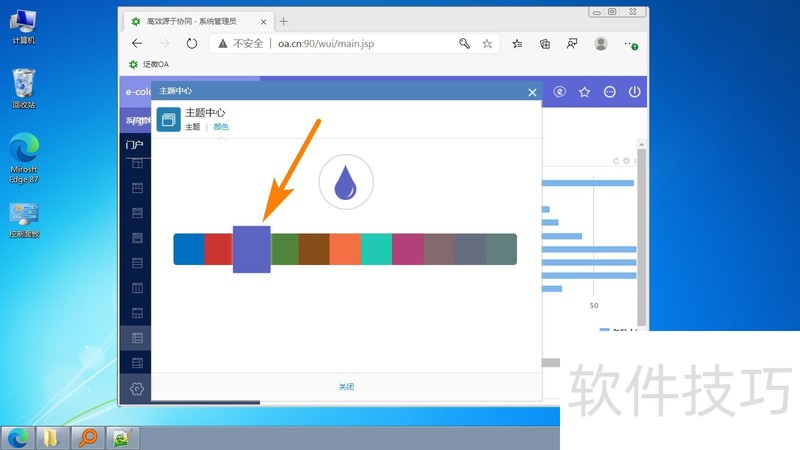The height and width of the screenshot is (450, 800).
Task: Add this page to favorites
Action: pyautogui.click(x=487, y=44)
